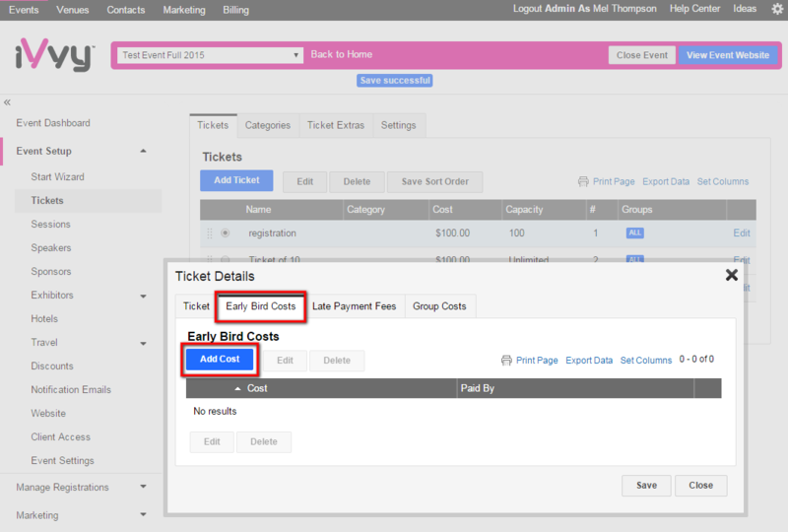The image size is (788, 532).
Task: Open the Help Center link
Action: (694, 9)
